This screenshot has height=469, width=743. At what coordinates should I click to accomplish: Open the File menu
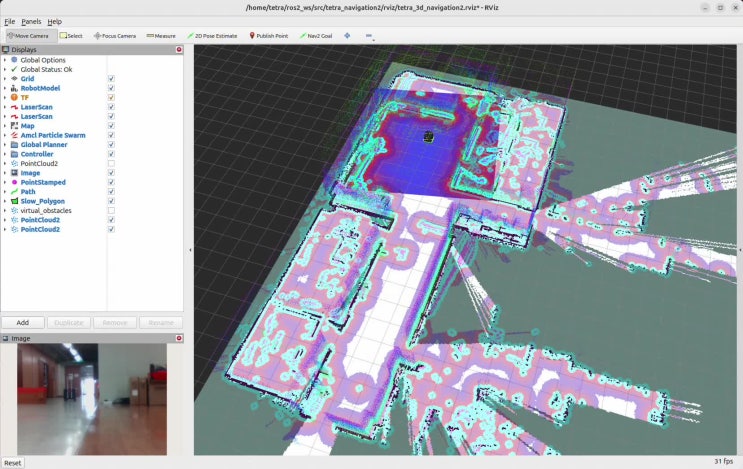point(9,21)
